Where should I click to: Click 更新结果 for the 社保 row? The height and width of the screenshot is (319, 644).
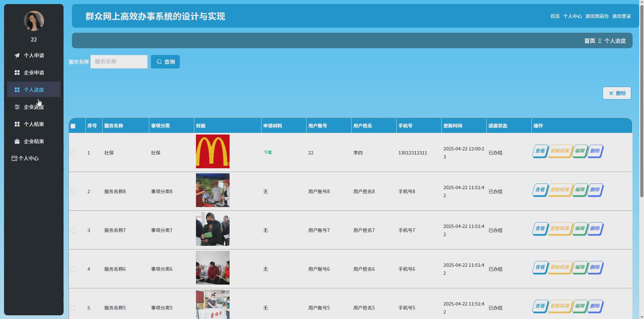coord(560,151)
